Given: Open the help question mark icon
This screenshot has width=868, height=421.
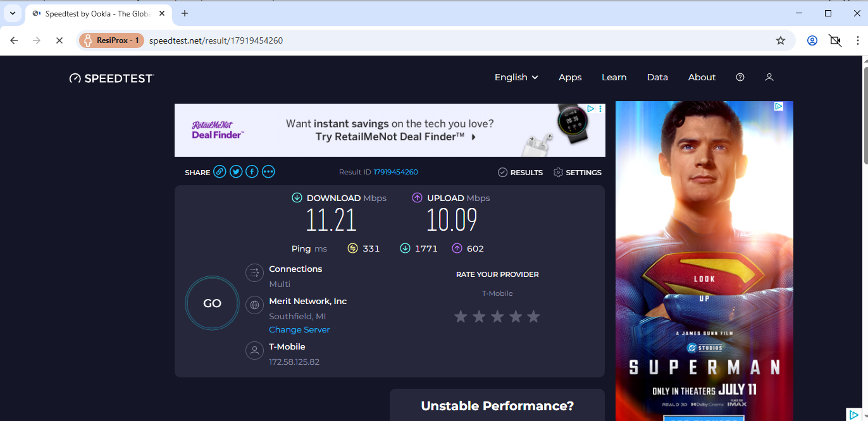Looking at the screenshot, I should (740, 77).
